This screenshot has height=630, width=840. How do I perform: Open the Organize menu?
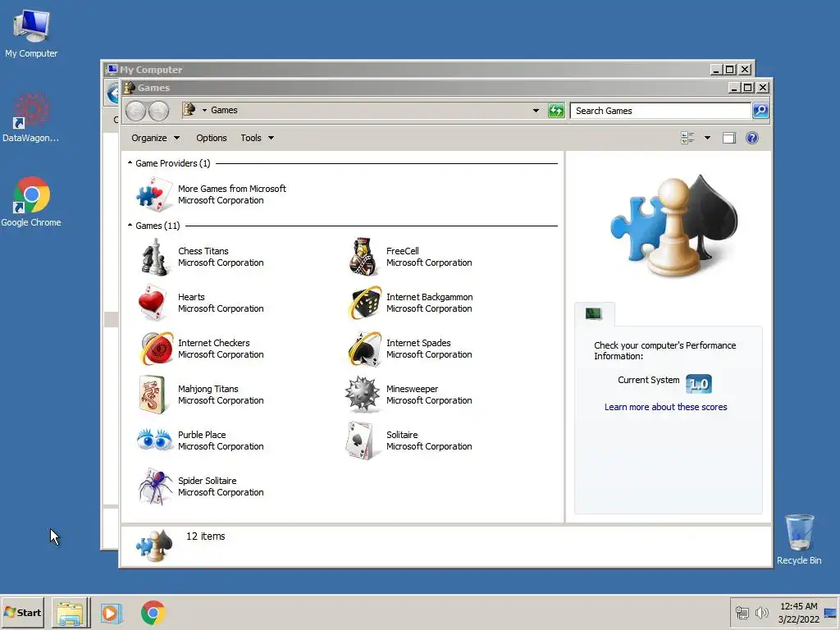tap(155, 138)
